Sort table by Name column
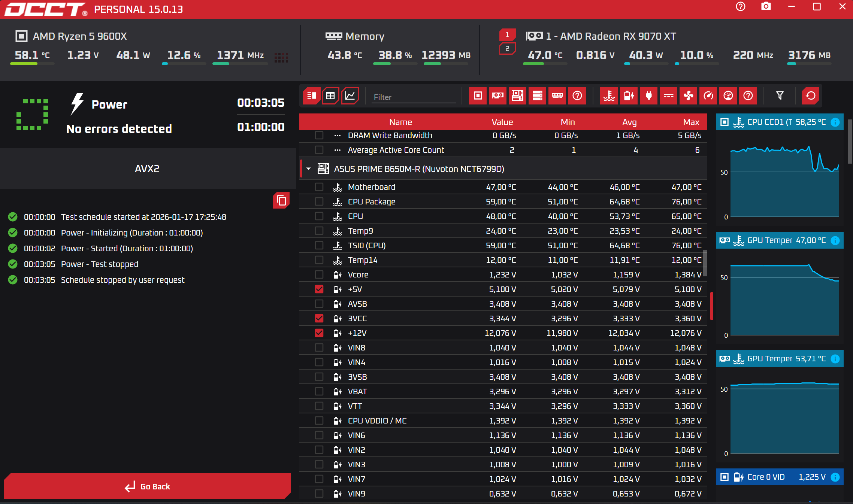Viewport: 853px width, 504px height. pos(400,122)
